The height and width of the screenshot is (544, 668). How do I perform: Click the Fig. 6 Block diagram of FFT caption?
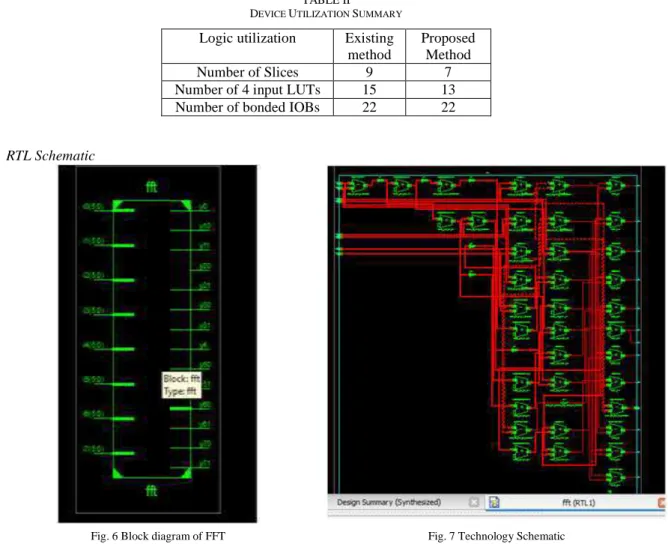point(158,536)
